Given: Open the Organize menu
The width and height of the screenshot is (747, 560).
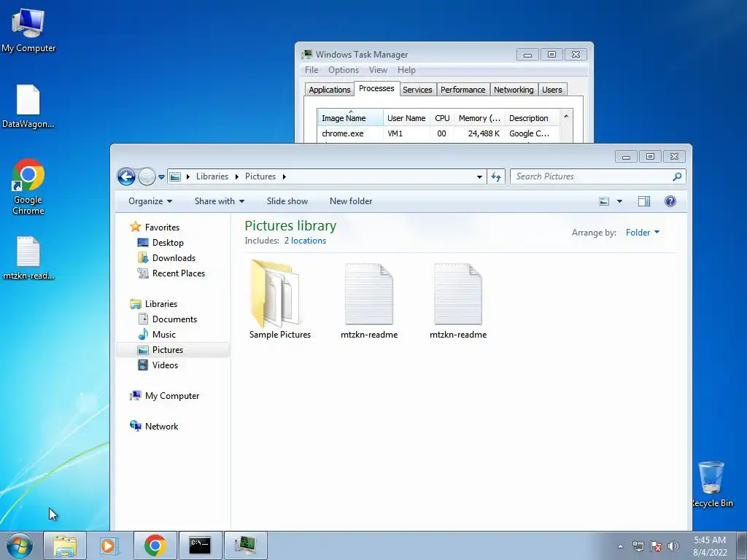Looking at the screenshot, I should (x=150, y=201).
